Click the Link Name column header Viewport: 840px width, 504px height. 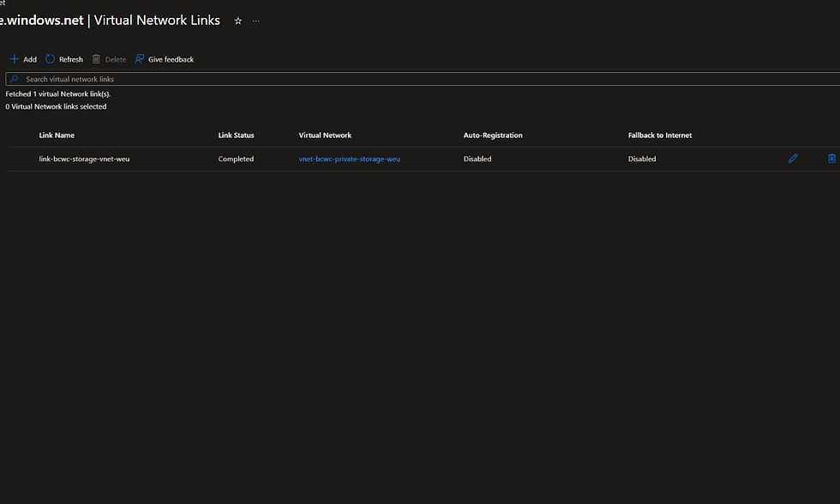tap(57, 135)
